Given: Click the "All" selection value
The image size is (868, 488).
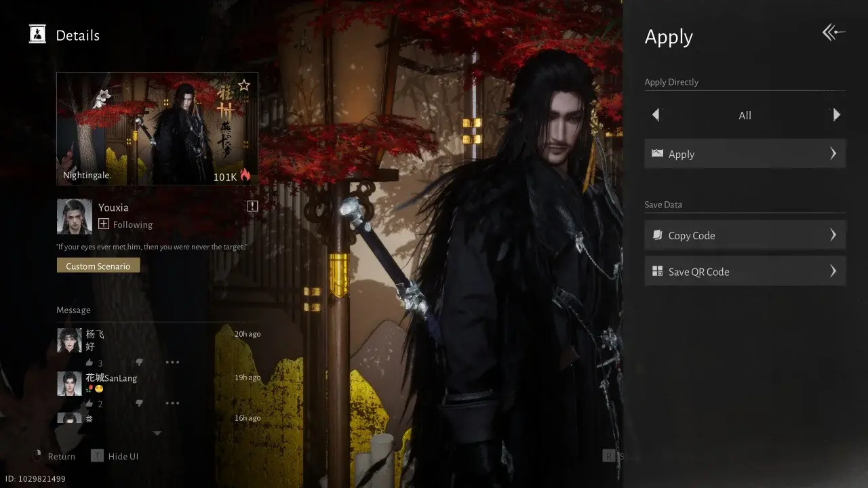Looking at the screenshot, I should 745,115.
